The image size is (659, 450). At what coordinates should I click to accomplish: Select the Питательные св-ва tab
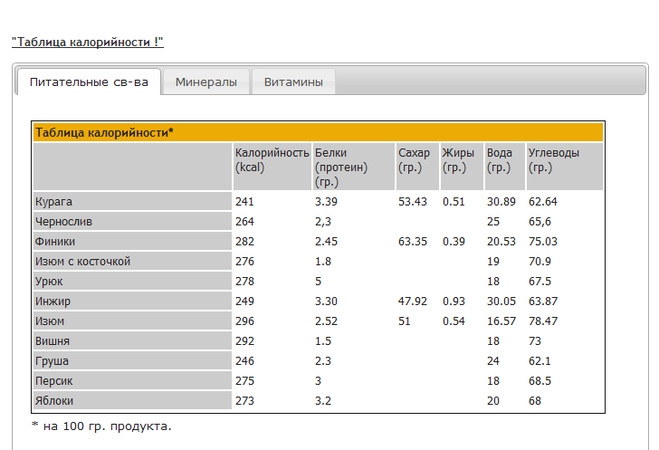[x=89, y=82]
